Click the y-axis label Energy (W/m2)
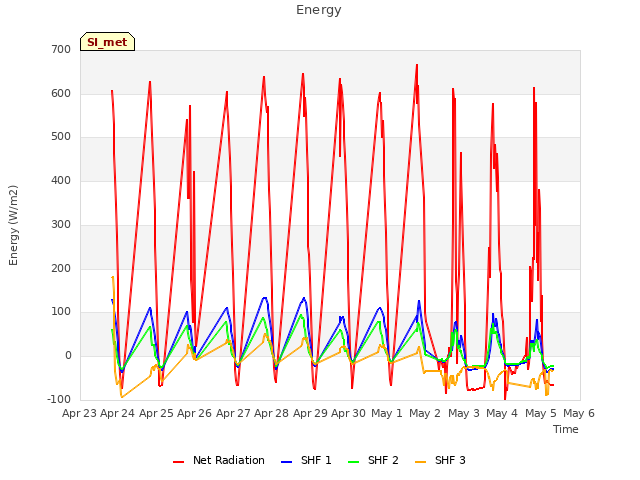The image size is (640, 480). pos(13,225)
